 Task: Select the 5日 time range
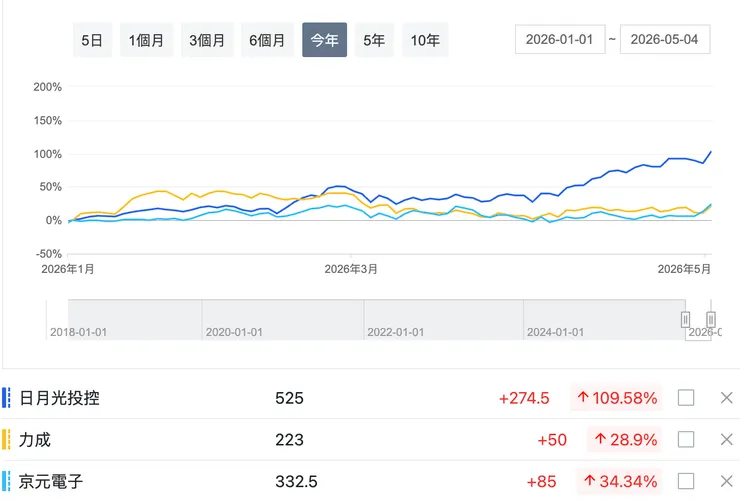[92, 40]
